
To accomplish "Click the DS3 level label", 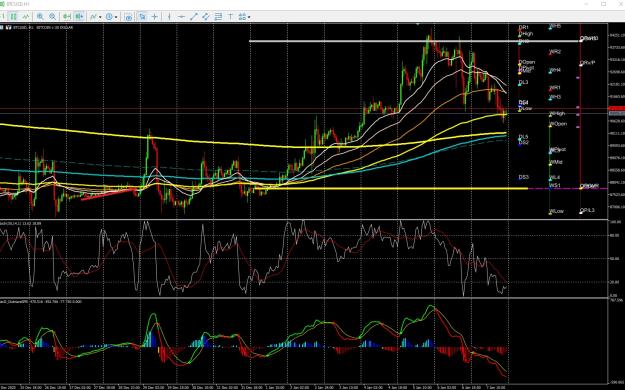I will (x=524, y=177).
